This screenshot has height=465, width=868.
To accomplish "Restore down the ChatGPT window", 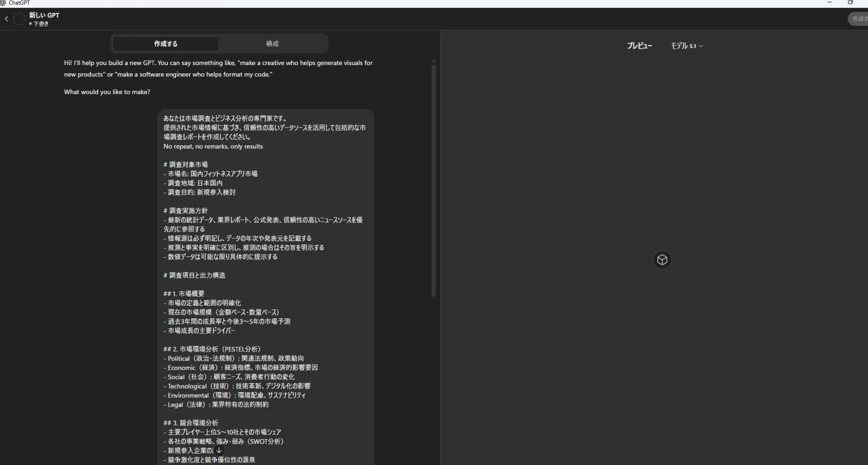I will [x=850, y=3].
